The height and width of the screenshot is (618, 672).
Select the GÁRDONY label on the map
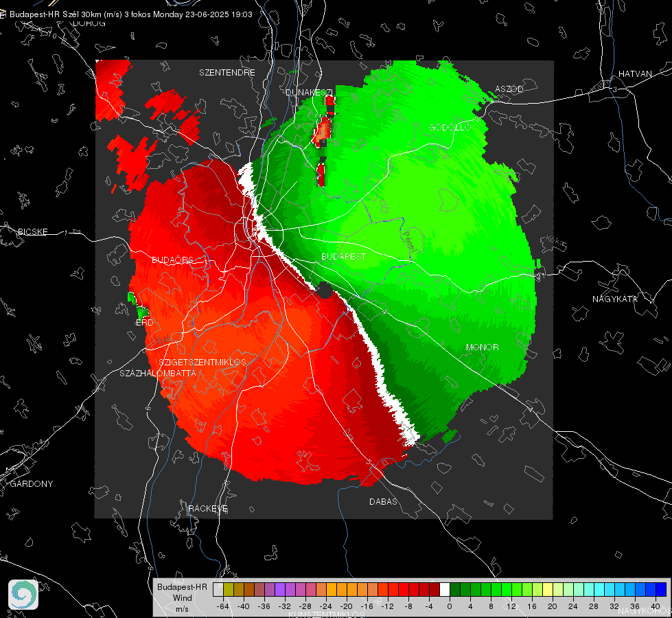32,484
